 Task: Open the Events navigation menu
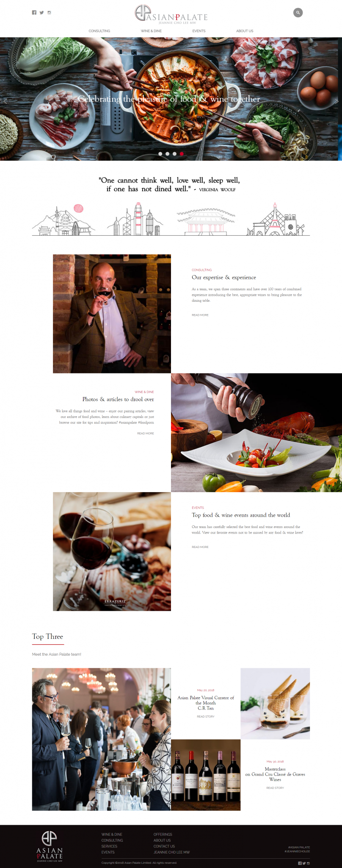(x=199, y=31)
